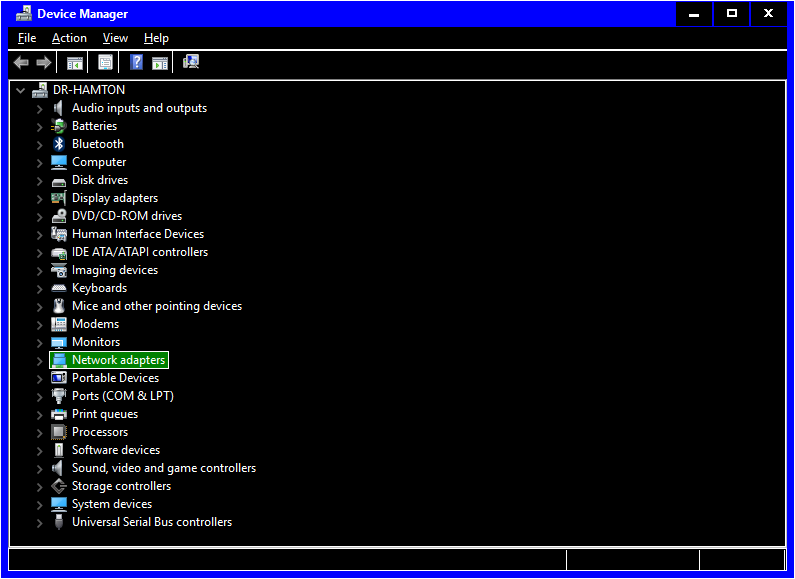Expand the Monitors category chevron
795x579 pixels.
point(40,343)
